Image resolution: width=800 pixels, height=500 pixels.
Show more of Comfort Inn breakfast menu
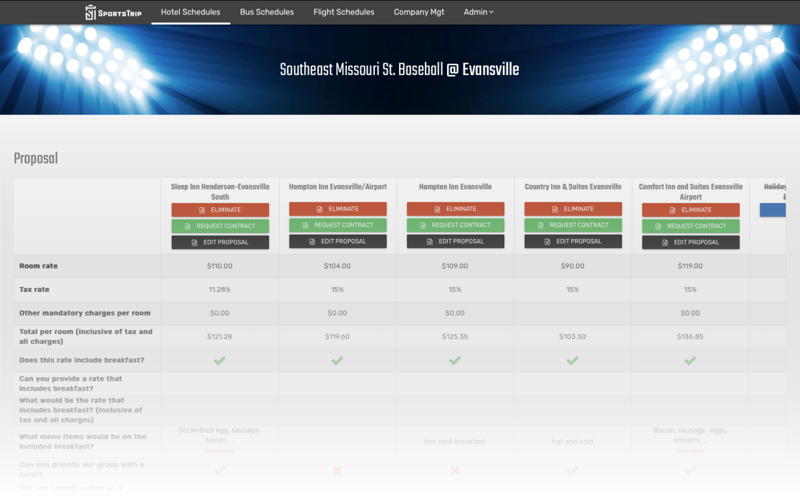click(x=690, y=451)
